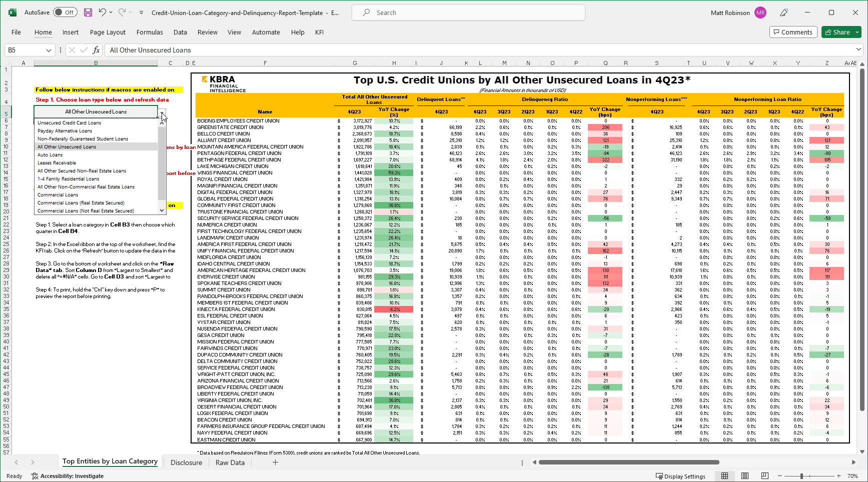Image resolution: width=868 pixels, height=482 pixels.
Task: Switch to the KFI ribbon tab
Action: pos(319,32)
